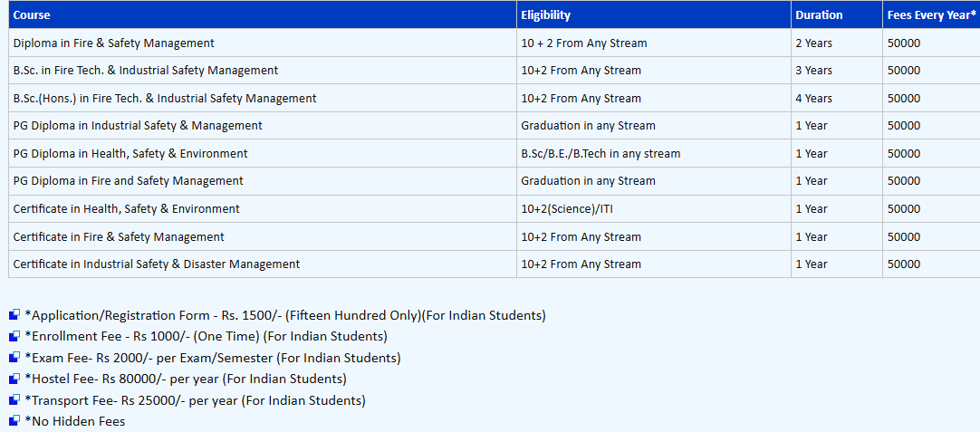Click the Course column header
Viewport: 980px width, 432px height.
pos(32,14)
